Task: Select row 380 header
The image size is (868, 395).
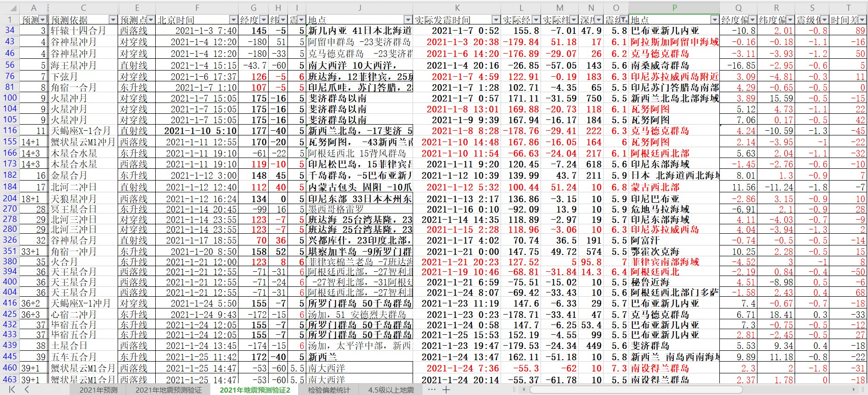Action: click(x=9, y=261)
